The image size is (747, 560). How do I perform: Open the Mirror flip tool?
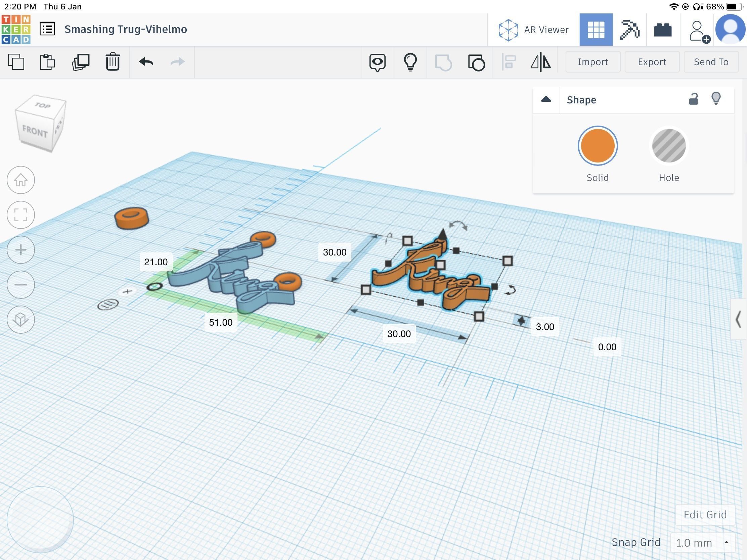click(541, 62)
